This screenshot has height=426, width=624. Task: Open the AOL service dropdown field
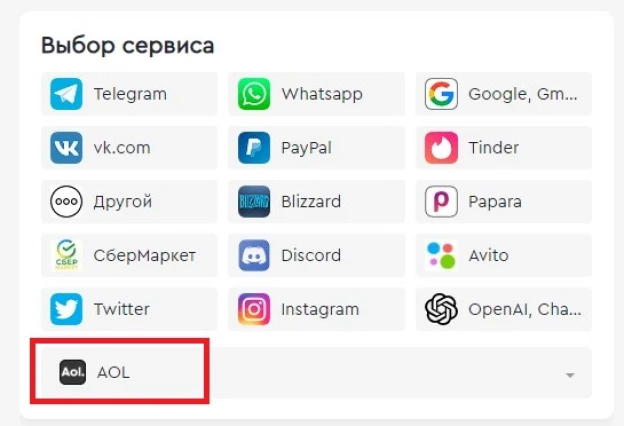[316, 373]
